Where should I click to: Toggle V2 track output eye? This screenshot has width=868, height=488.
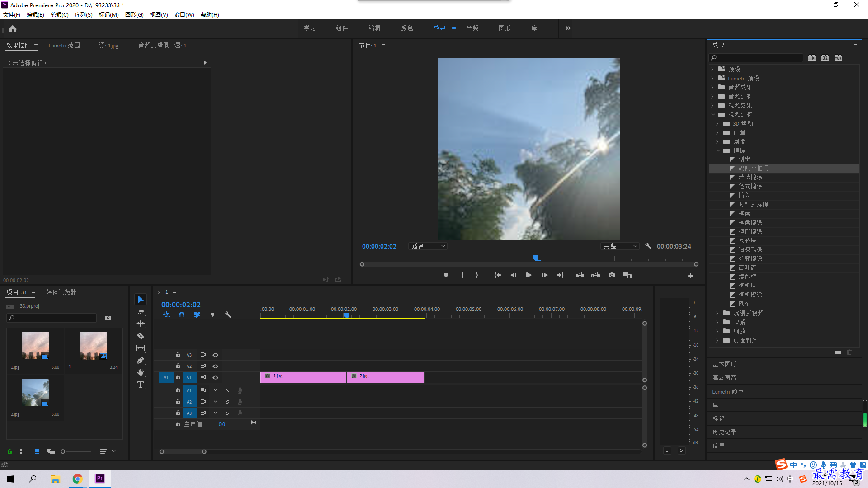click(215, 366)
